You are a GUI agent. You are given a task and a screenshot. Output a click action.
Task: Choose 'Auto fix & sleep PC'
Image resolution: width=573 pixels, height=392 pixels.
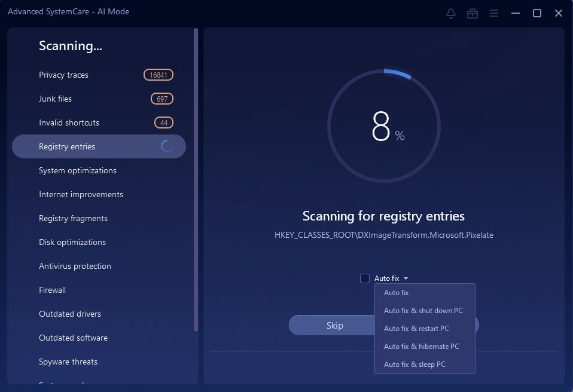[425, 365]
